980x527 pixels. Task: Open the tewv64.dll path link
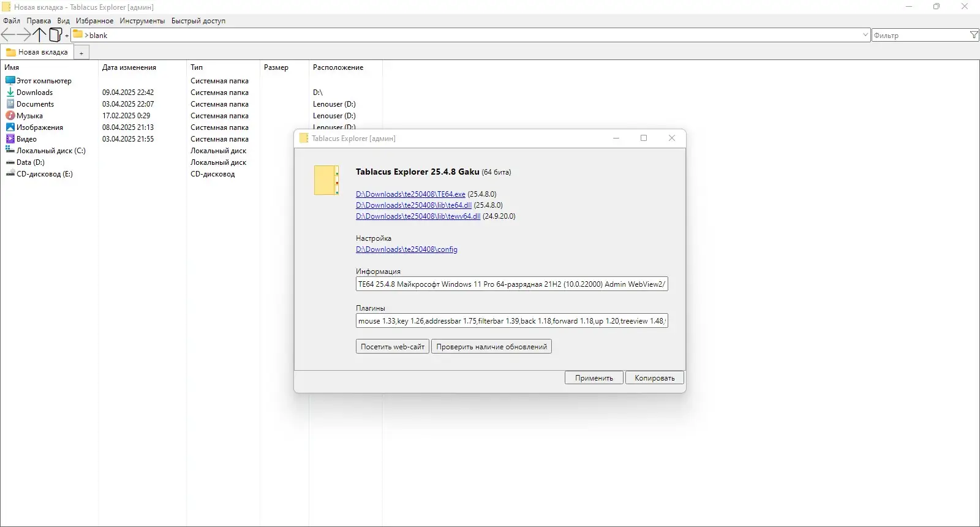coord(418,216)
